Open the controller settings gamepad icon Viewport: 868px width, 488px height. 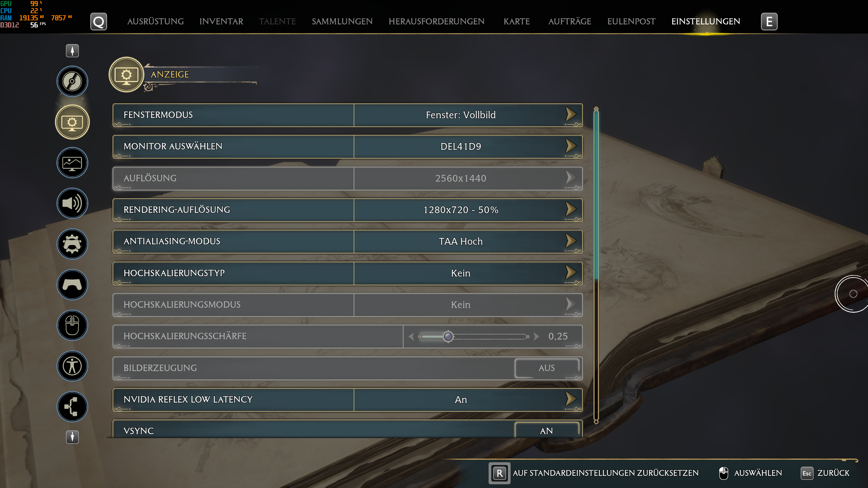point(72,285)
